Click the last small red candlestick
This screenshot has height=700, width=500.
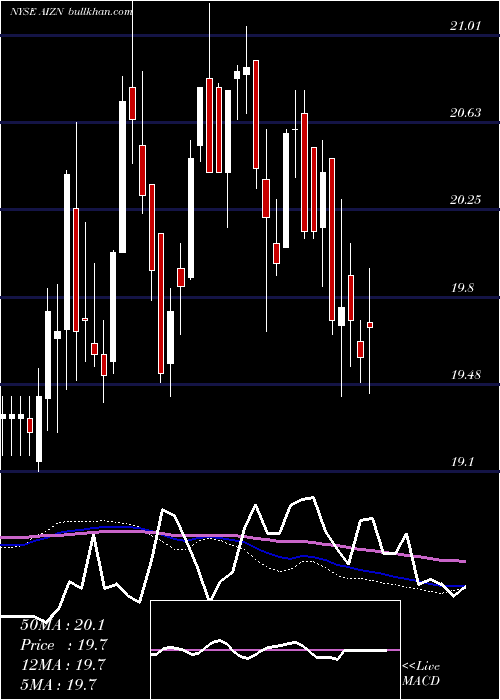point(370,325)
